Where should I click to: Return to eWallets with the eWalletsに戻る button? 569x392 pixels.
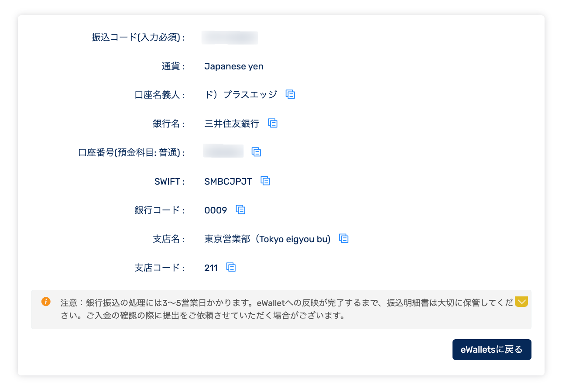[492, 350]
